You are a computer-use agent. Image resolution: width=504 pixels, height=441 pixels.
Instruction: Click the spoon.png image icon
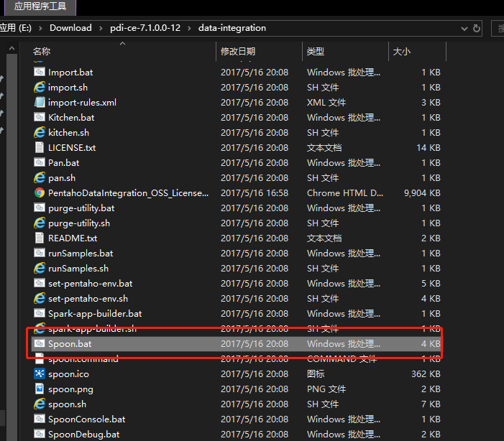click(x=40, y=389)
